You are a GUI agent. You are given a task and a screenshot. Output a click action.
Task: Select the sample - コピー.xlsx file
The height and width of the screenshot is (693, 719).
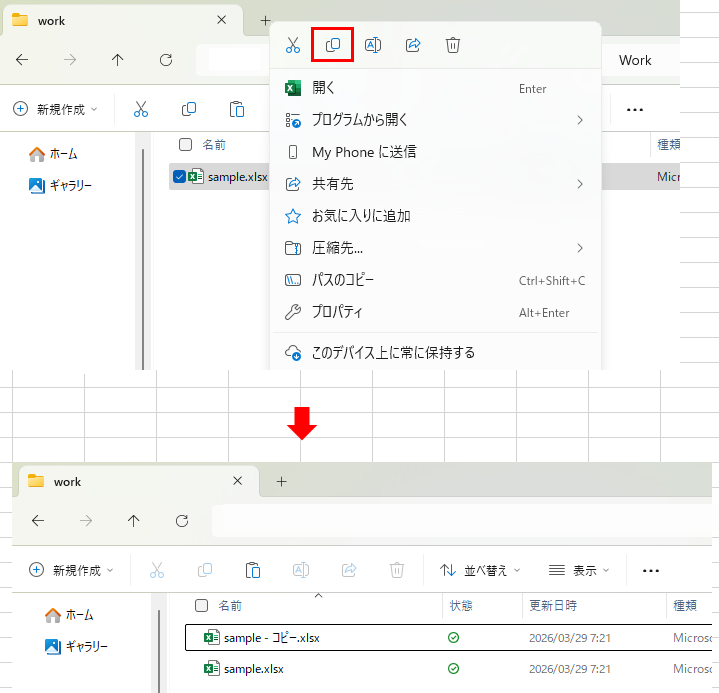click(271, 637)
